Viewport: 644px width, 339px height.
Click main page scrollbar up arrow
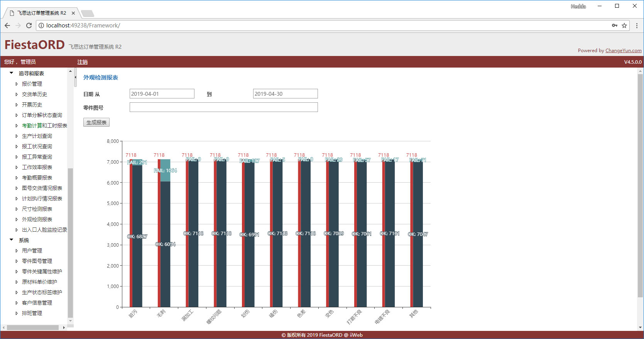[x=641, y=71]
